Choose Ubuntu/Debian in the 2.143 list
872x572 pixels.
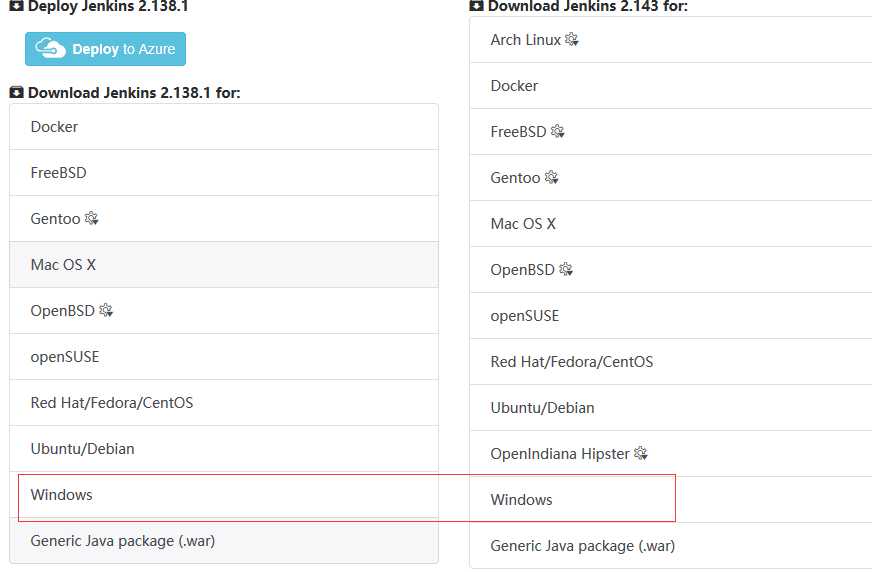click(671, 408)
